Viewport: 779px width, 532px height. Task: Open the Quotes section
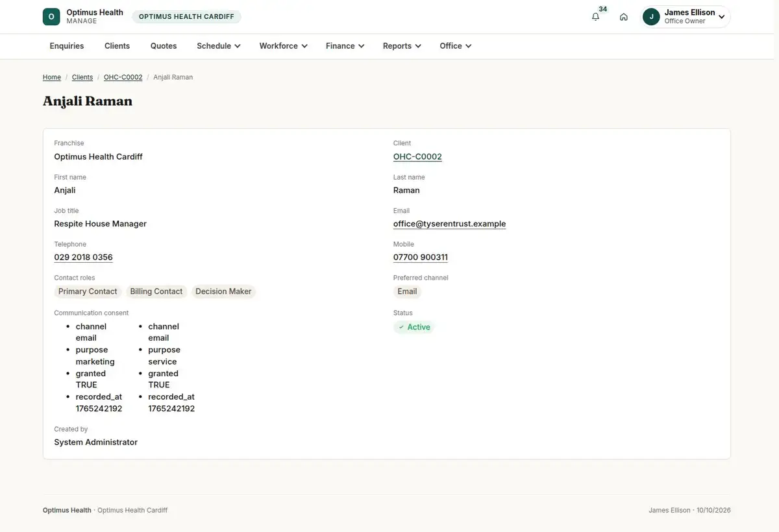point(164,46)
